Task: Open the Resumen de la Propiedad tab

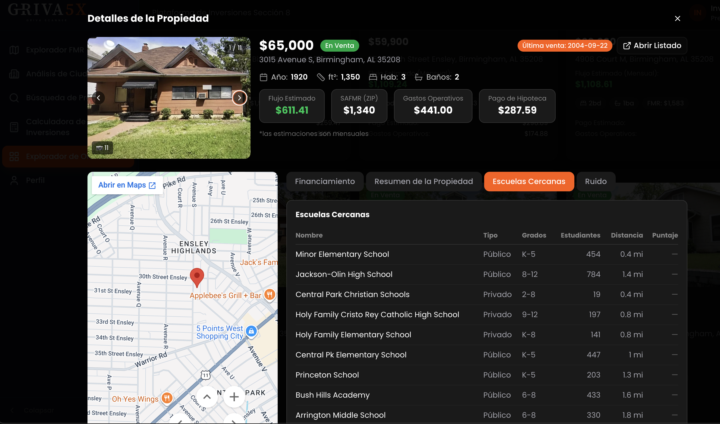Action: (x=423, y=181)
